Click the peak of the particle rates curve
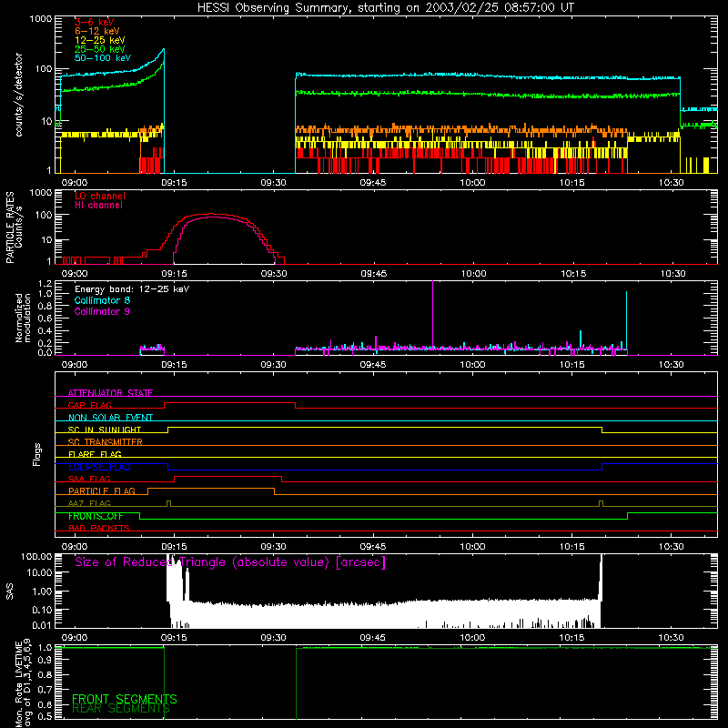This screenshot has height=728, width=728. pos(212,215)
